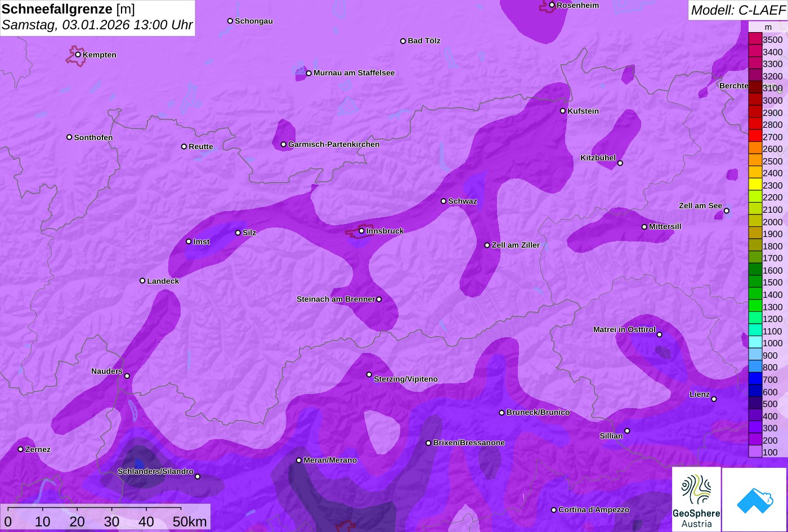Image resolution: width=788 pixels, height=532 pixels.
Task: Select the light blue 900 m legend swatch
Action: (x=755, y=355)
